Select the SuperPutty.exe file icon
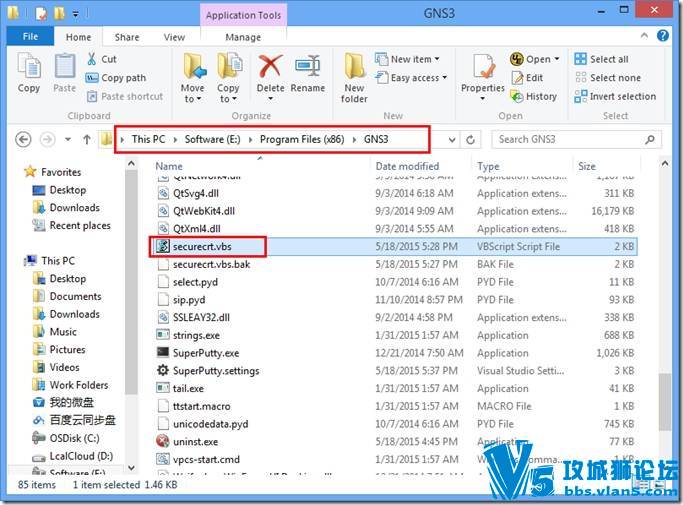 (163, 352)
